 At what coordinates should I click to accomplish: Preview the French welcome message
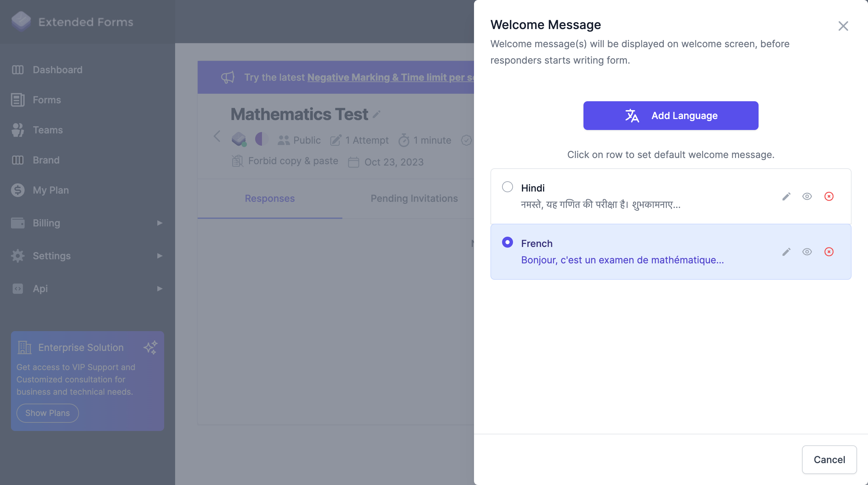tap(807, 252)
